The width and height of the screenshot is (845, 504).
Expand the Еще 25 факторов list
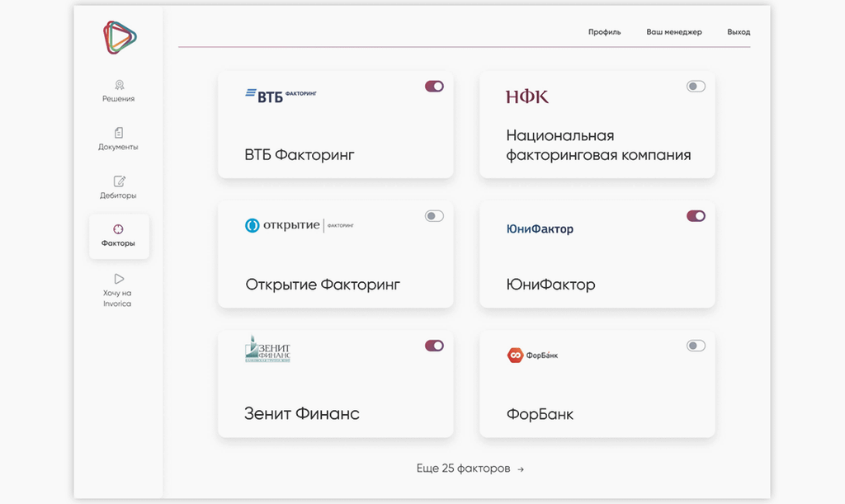[x=470, y=469]
